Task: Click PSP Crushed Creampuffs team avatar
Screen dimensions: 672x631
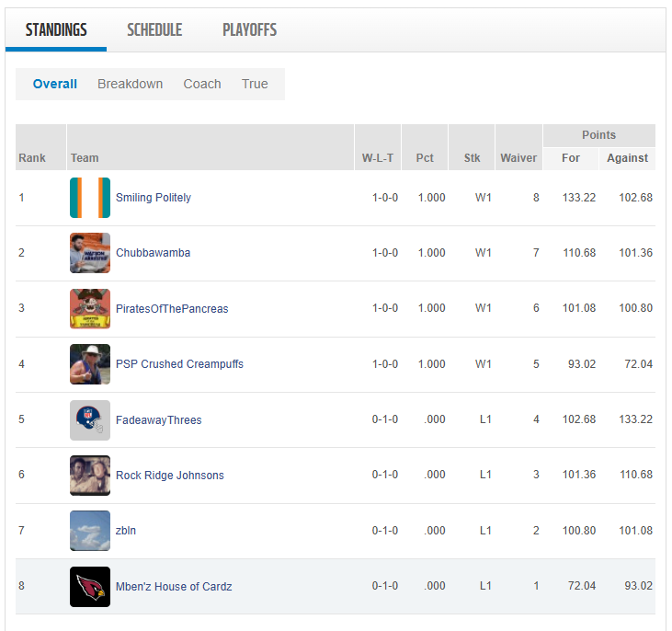Action: tap(90, 364)
